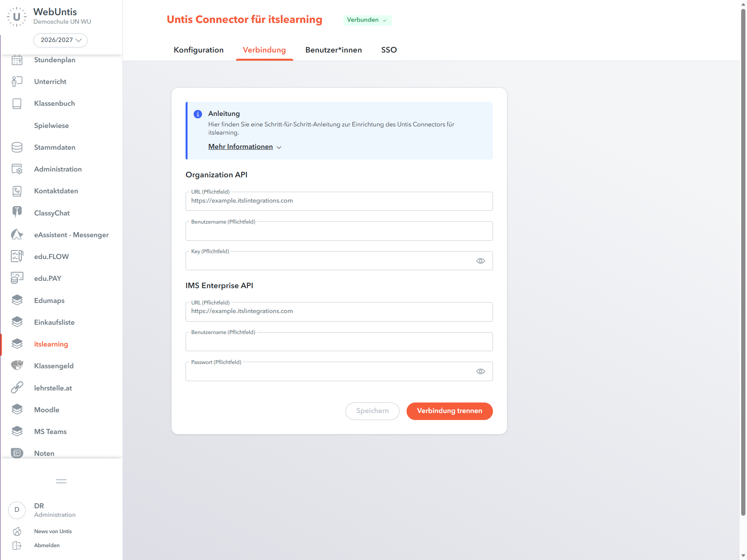The image size is (747, 560).
Task: Show the Organization API Key value
Action: point(480,261)
